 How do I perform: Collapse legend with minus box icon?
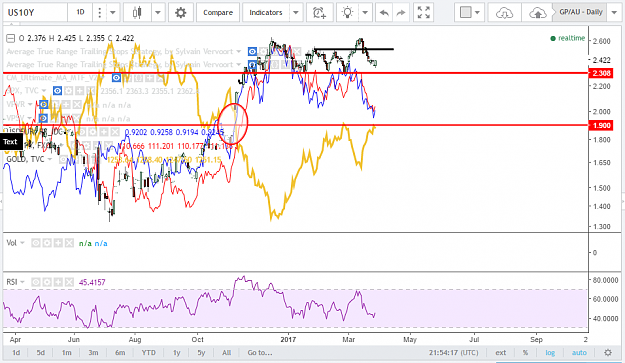11,38
